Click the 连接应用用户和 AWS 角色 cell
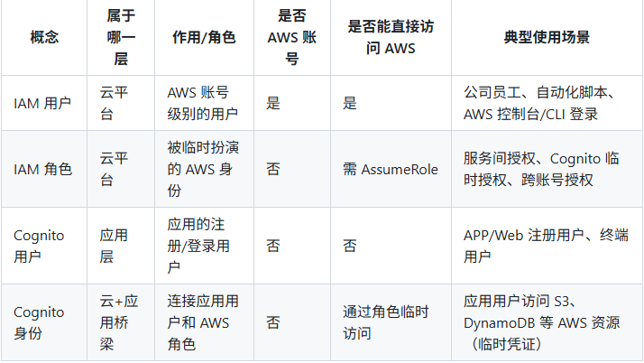 202,322
